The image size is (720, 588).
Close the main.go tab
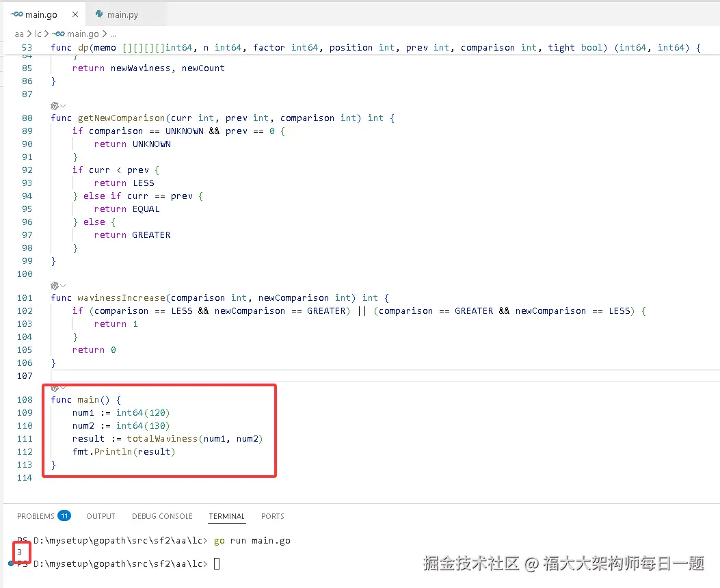pos(75,14)
